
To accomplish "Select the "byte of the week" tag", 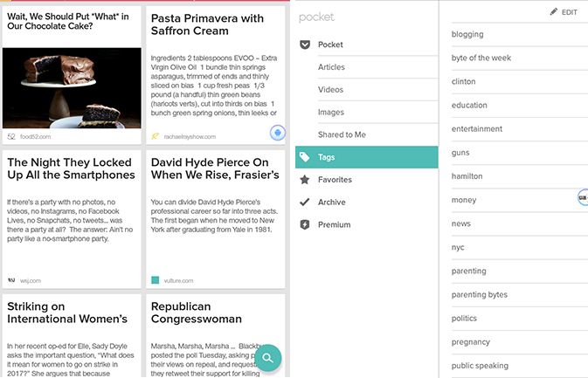I will (481, 58).
